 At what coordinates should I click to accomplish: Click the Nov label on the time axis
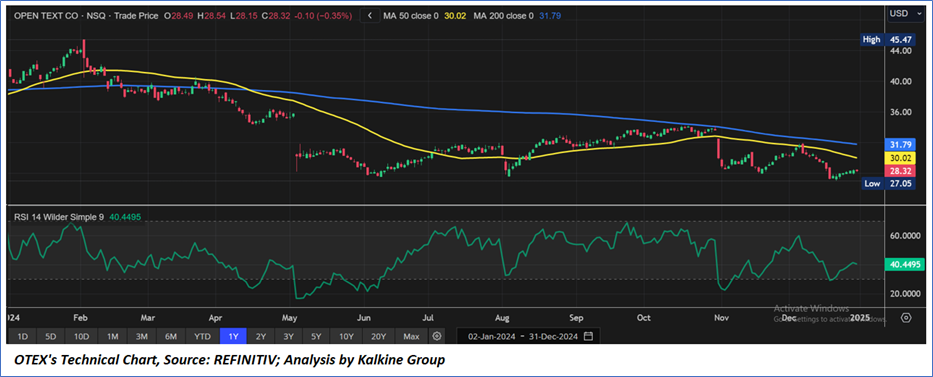(721, 318)
